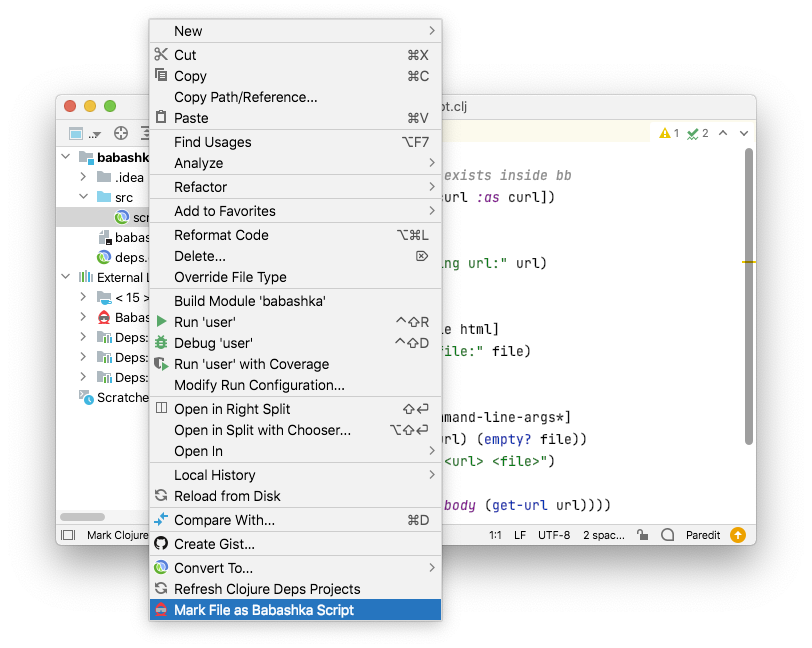The height and width of the screenshot is (648, 812).
Task: Click the Clojure Convert To icon
Action: coord(161,567)
